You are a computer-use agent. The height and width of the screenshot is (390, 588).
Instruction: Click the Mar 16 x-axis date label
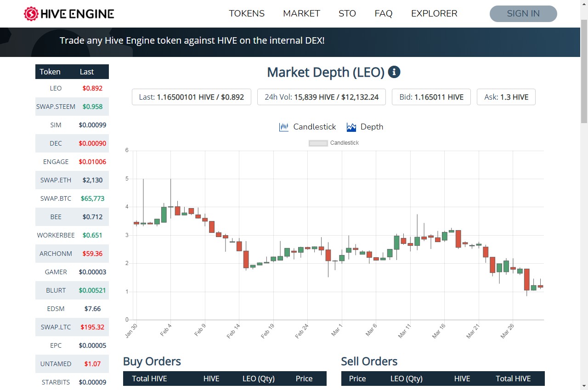pyautogui.click(x=440, y=331)
